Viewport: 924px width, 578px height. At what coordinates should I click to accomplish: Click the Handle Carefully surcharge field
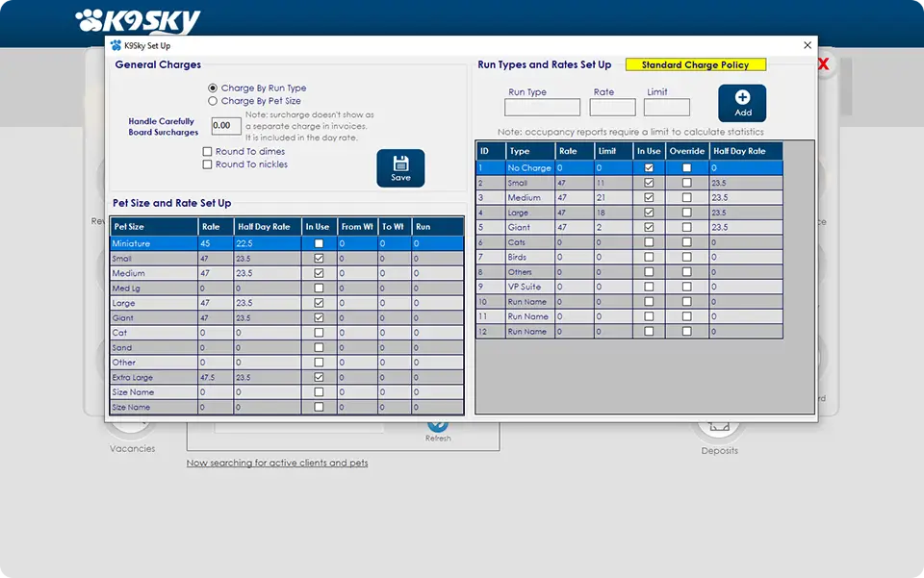click(x=226, y=125)
